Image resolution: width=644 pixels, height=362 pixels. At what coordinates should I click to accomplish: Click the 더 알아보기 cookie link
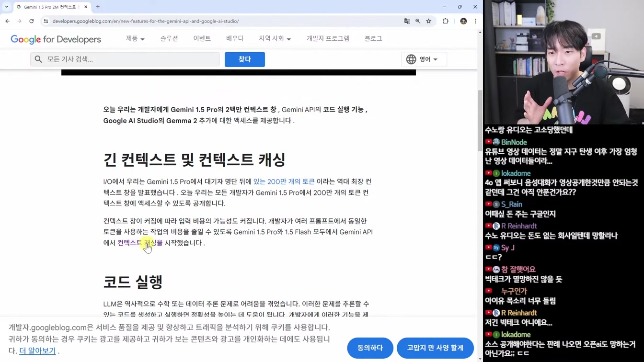tap(37, 351)
